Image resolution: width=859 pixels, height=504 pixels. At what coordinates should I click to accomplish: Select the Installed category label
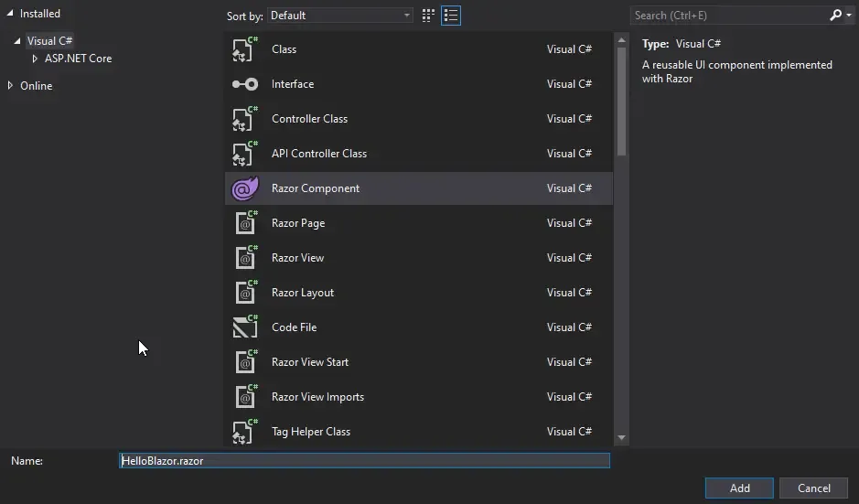click(40, 13)
